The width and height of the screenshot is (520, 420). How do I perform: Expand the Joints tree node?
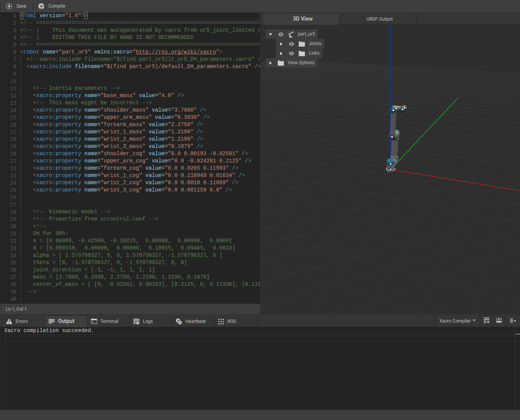point(281,44)
